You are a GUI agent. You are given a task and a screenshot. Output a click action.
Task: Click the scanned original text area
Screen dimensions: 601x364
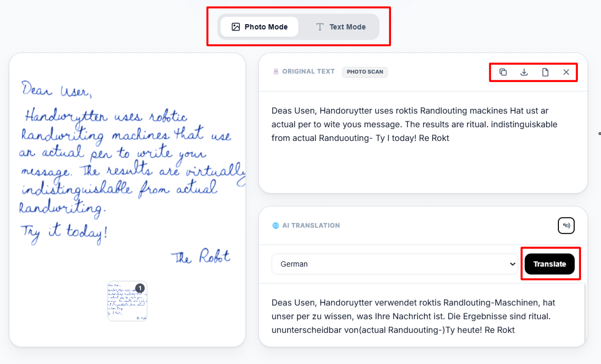414,124
